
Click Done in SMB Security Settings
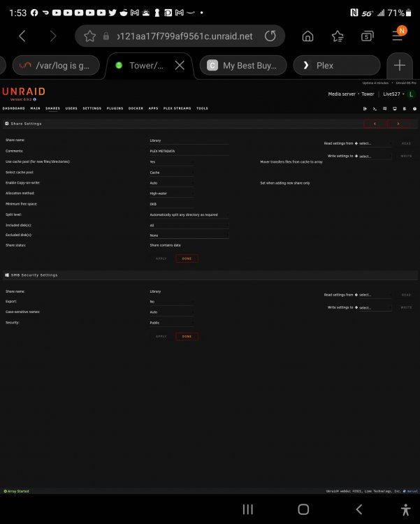click(x=187, y=337)
